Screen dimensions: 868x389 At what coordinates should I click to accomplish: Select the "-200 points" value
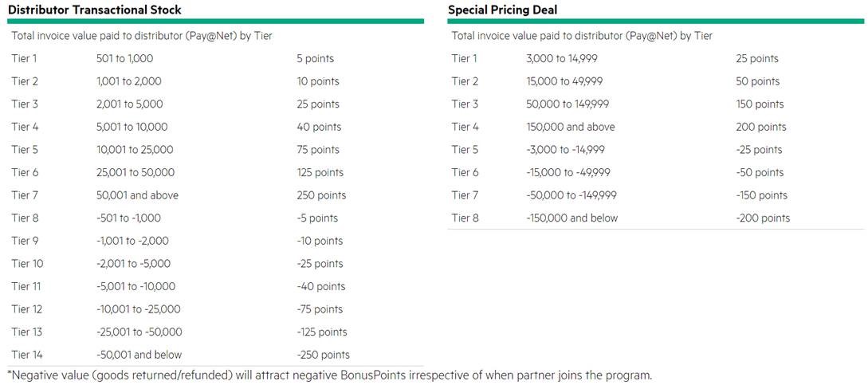click(x=763, y=218)
